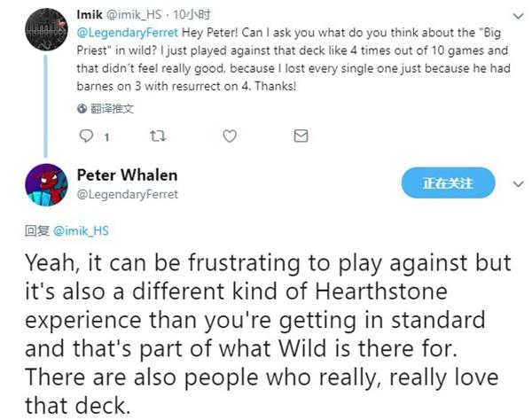This screenshot has height=420, width=532.
Task: Click Imik display name
Action: (90, 14)
